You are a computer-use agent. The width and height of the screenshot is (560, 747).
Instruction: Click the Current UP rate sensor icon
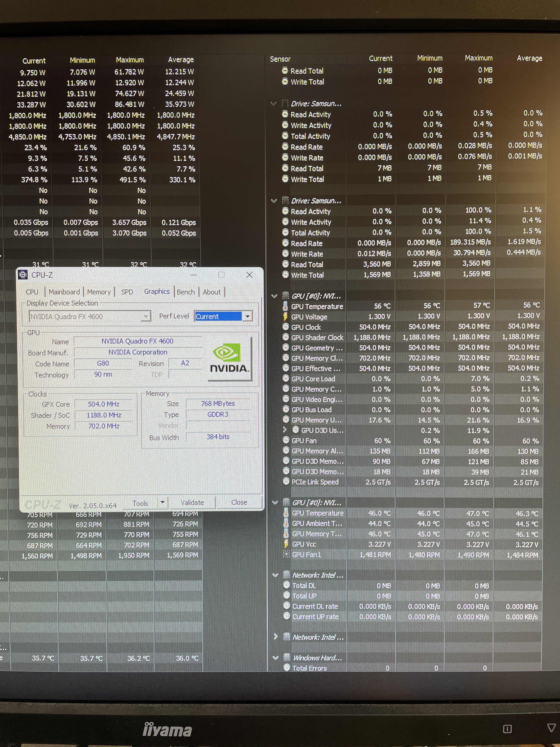(x=287, y=616)
